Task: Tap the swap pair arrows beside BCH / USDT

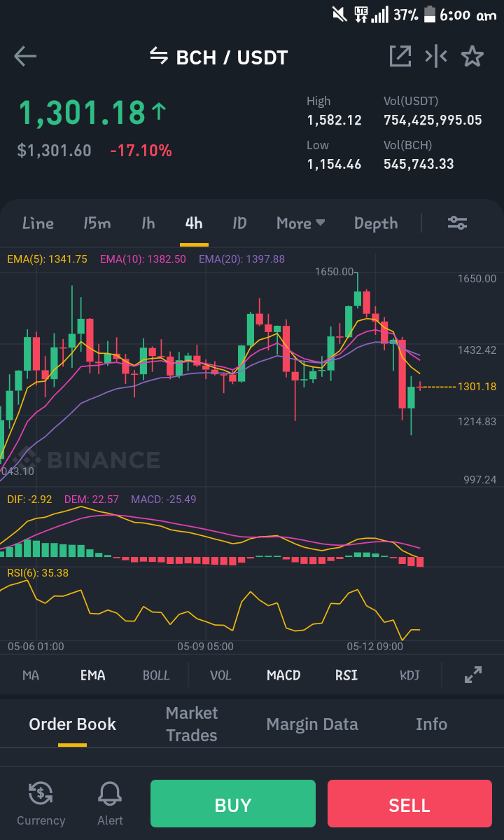Action: point(158,55)
